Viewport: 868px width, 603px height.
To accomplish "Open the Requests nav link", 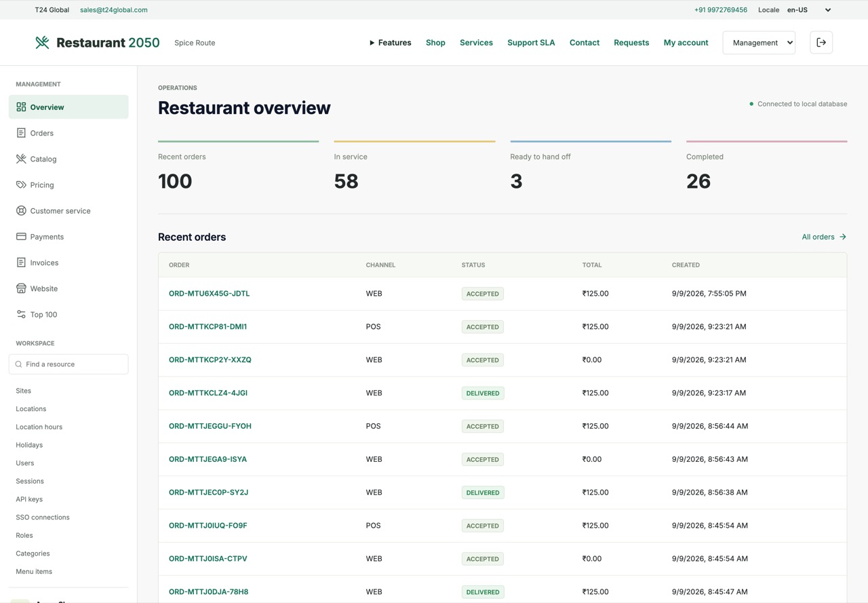I will pyautogui.click(x=631, y=43).
